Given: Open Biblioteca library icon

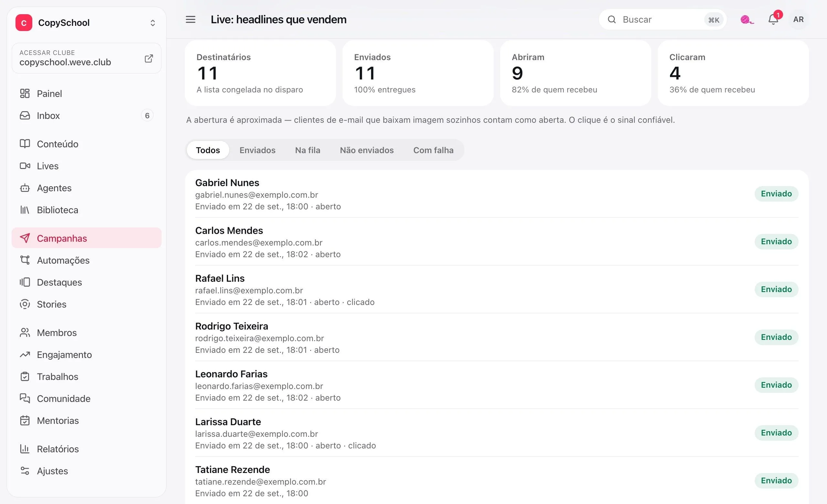Looking at the screenshot, I should [25, 210].
